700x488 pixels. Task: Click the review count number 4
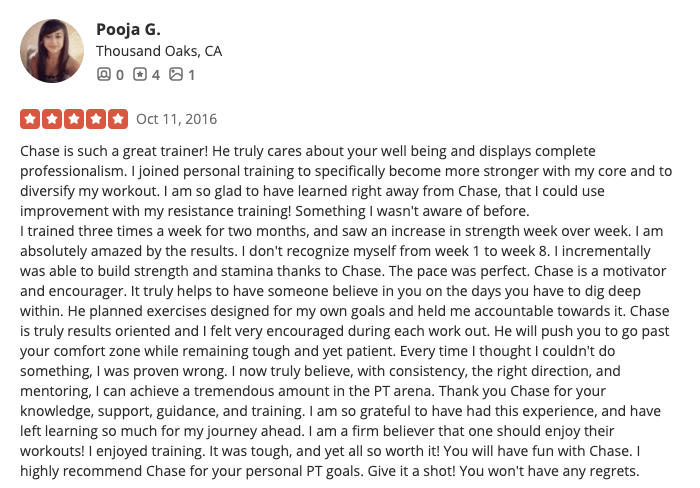156,75
